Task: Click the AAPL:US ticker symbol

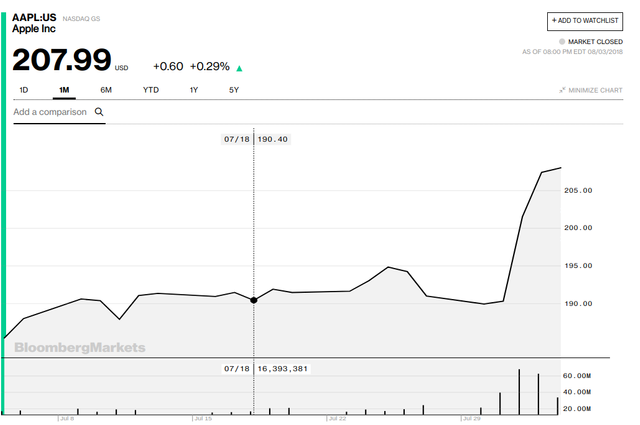Action: pos(34,18)
